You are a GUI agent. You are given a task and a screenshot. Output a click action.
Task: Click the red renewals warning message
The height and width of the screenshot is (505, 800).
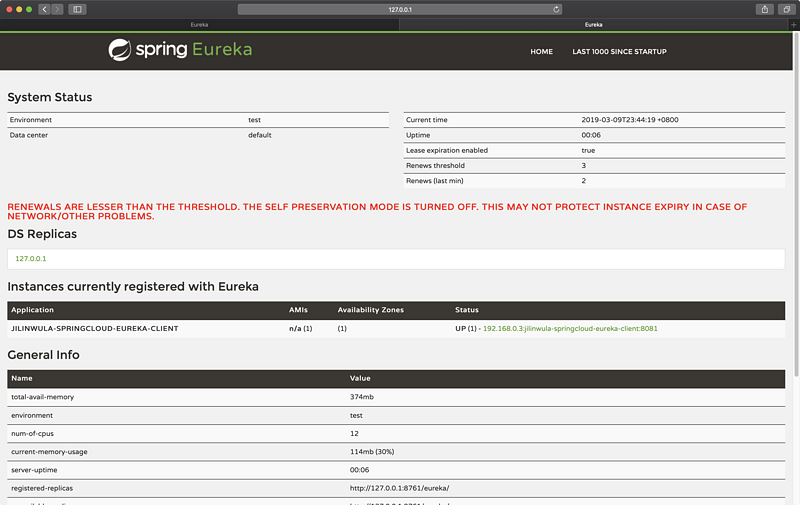pyautogui.click(x=377, y=211)
